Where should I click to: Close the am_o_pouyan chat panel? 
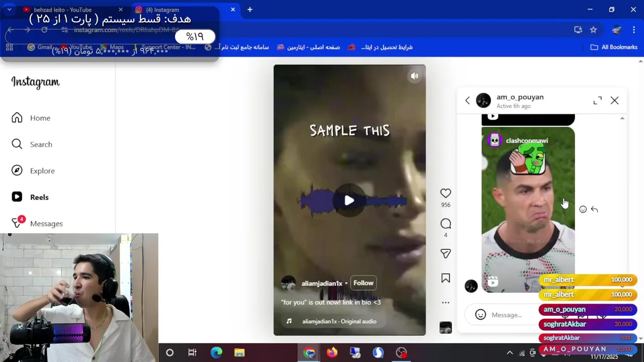[614, 101]
